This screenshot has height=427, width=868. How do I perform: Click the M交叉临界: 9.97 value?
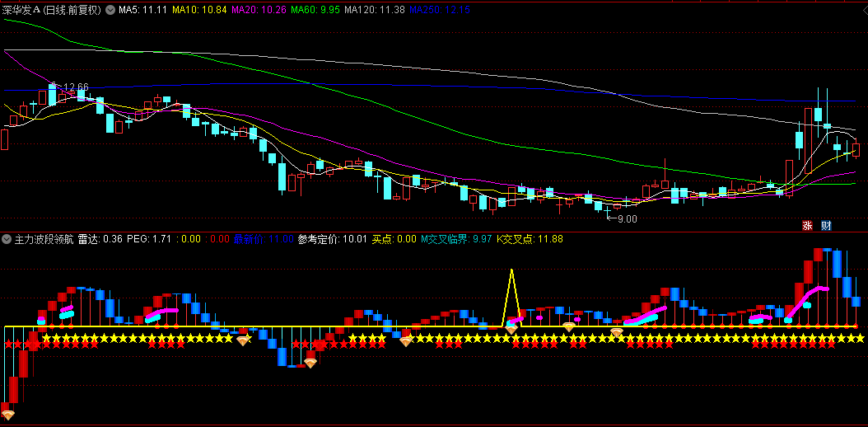(456, 239)
